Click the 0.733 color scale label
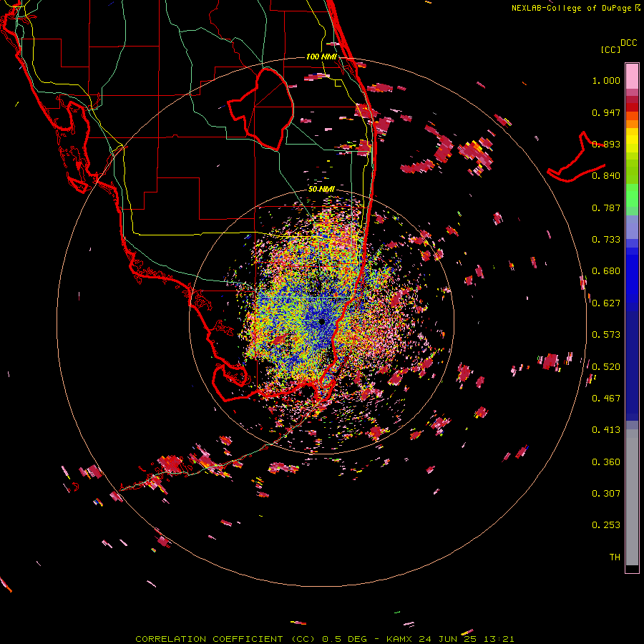Viewport: 644px width, 644px height. click(606, 240)
